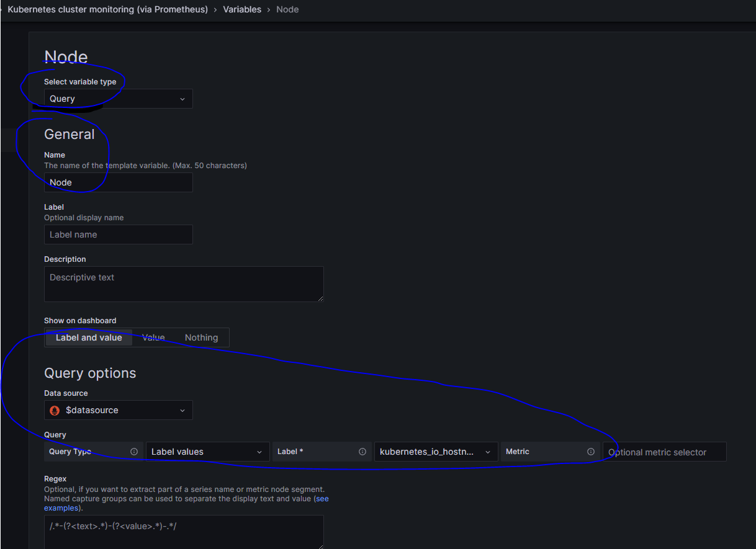
Task: Click the Regex box resize handle
Action: 320,546
